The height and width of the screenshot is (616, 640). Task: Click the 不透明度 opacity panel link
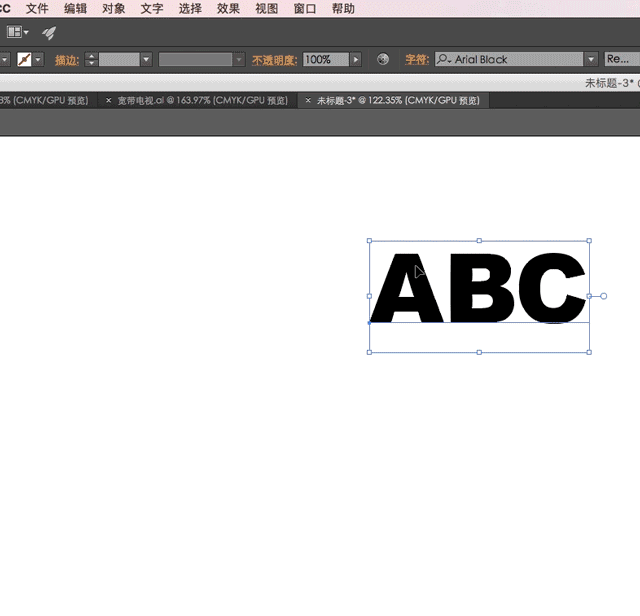pos(274,60)
